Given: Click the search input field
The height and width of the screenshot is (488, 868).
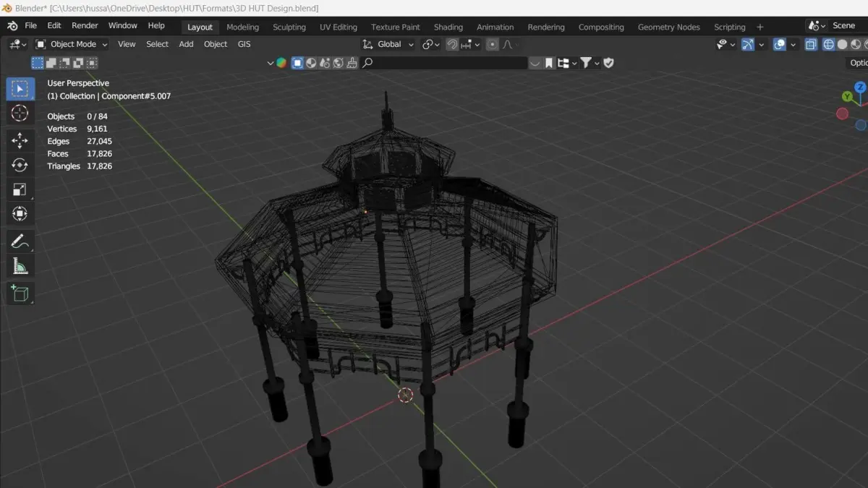Looking at the screenshot, I should 443,63.
